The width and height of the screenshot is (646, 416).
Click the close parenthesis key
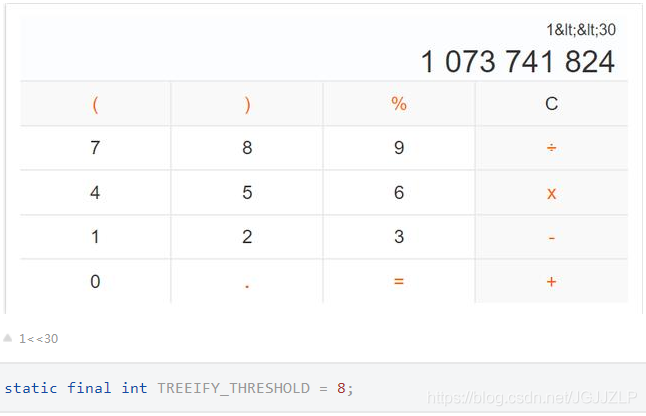[x=247, y=104]
